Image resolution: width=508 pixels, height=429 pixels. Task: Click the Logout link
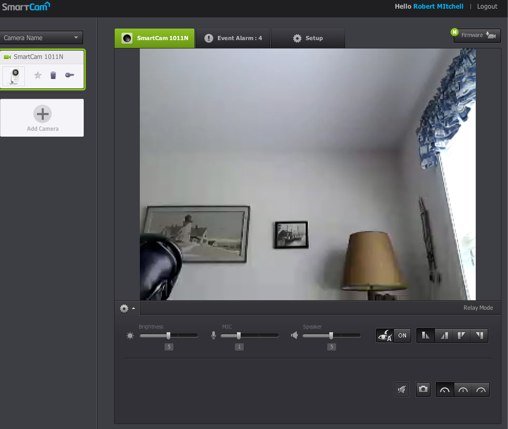point(487,6)
